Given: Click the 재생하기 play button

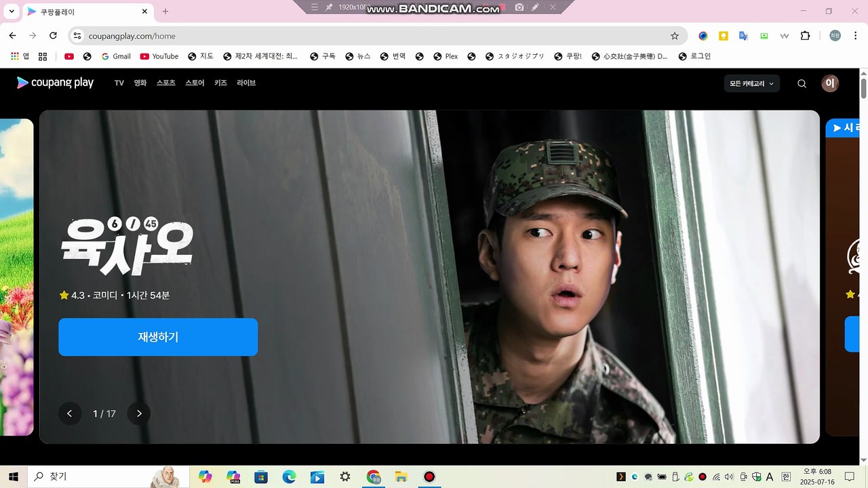Looking at the screenshot, I should (x=158, y=337).
